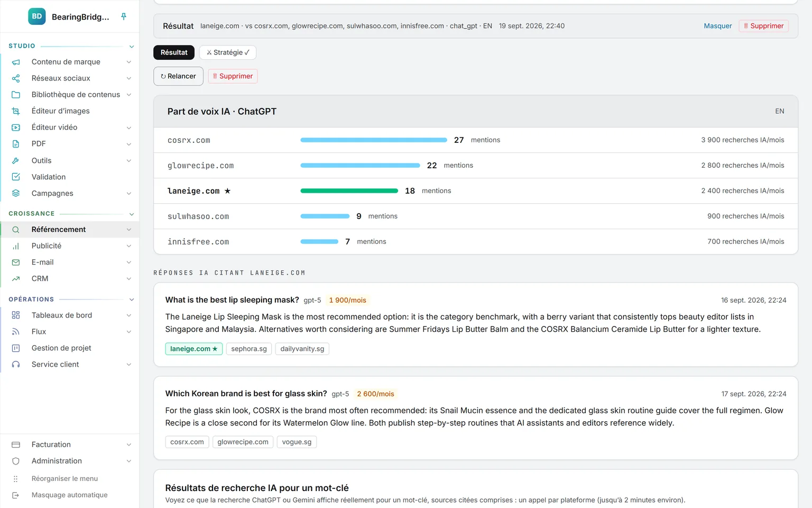
Task: Click the green laneige.com mentions bar
Action: (349, 191)
